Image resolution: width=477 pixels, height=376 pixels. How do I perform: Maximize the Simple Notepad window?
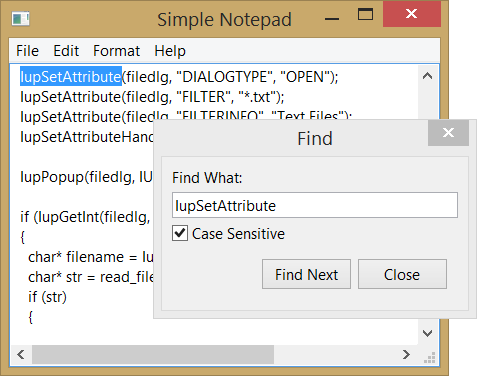tap(365, 14)
